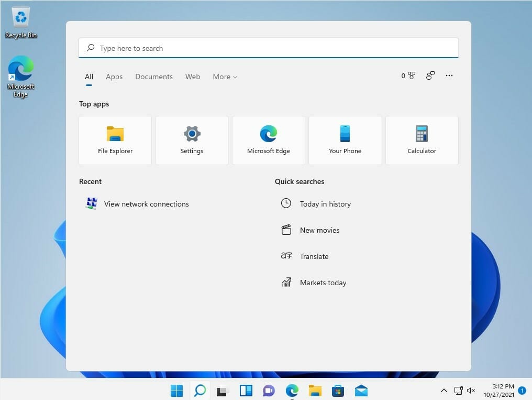Open Microsoft Store from the taskbar

click(338, 391)
